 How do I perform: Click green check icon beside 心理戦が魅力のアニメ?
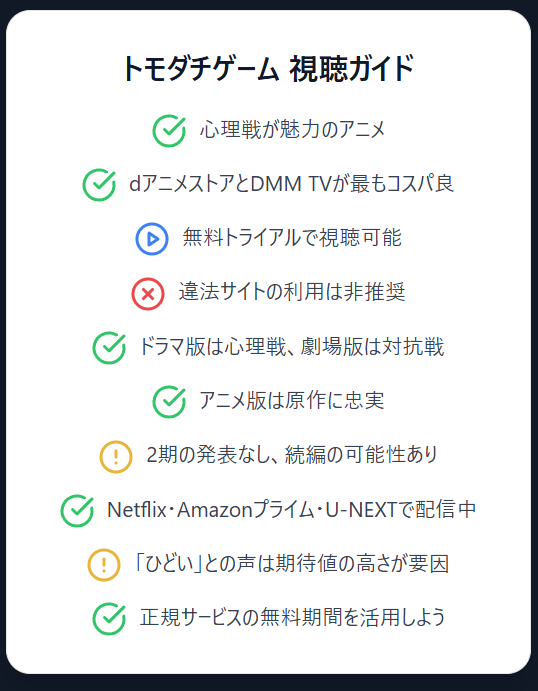click(x=169, y=130)
